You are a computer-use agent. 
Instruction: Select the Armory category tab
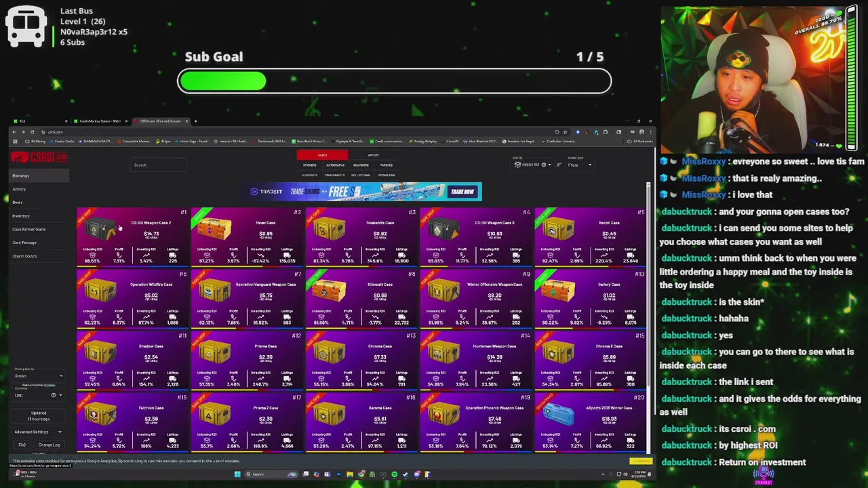pyautogui.click(x=374, y=155)
